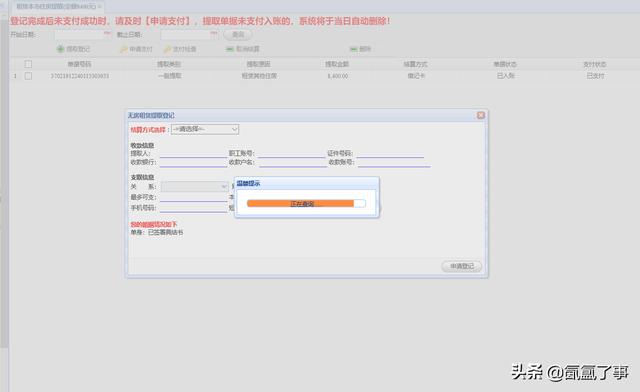Click the left vertical scrollbar

tap(4, 184)
